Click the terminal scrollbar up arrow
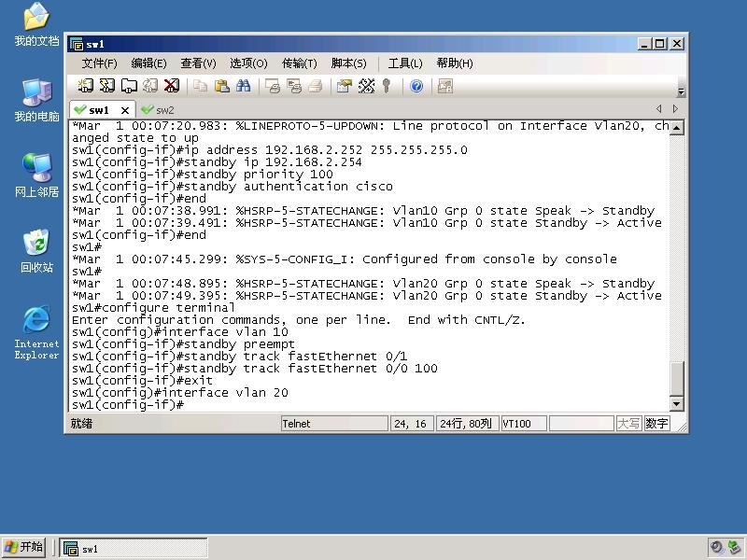This screenshot has height=560, width=747. (x=676, y=128)
